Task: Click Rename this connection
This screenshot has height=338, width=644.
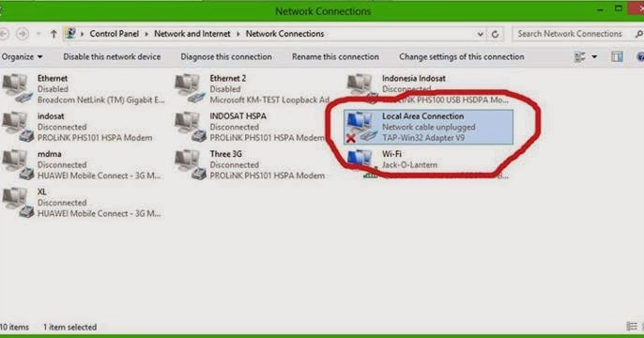Action: [x=335, y=56]
